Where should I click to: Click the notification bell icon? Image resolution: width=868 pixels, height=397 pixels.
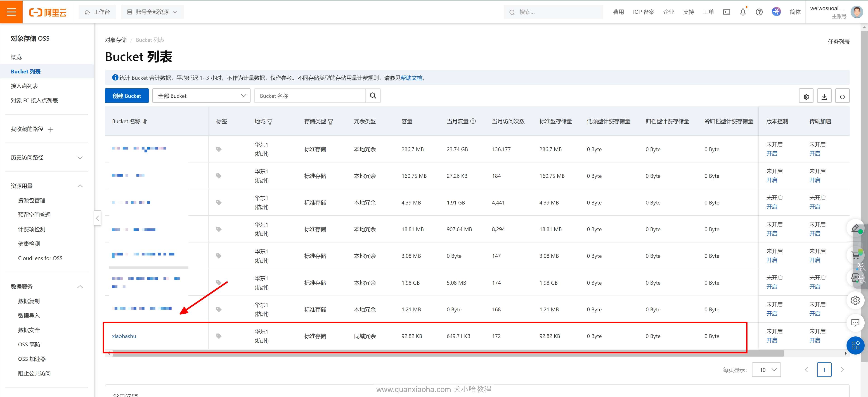coord(743,12)
